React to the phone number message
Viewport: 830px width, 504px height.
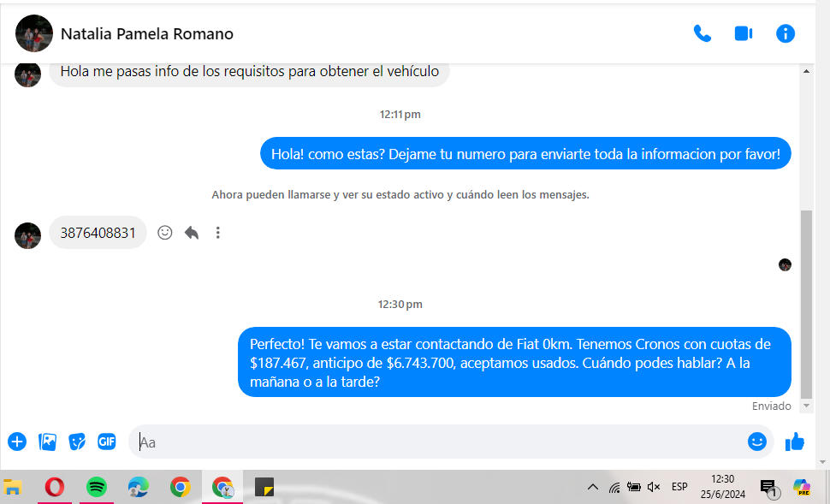(165, 233)
